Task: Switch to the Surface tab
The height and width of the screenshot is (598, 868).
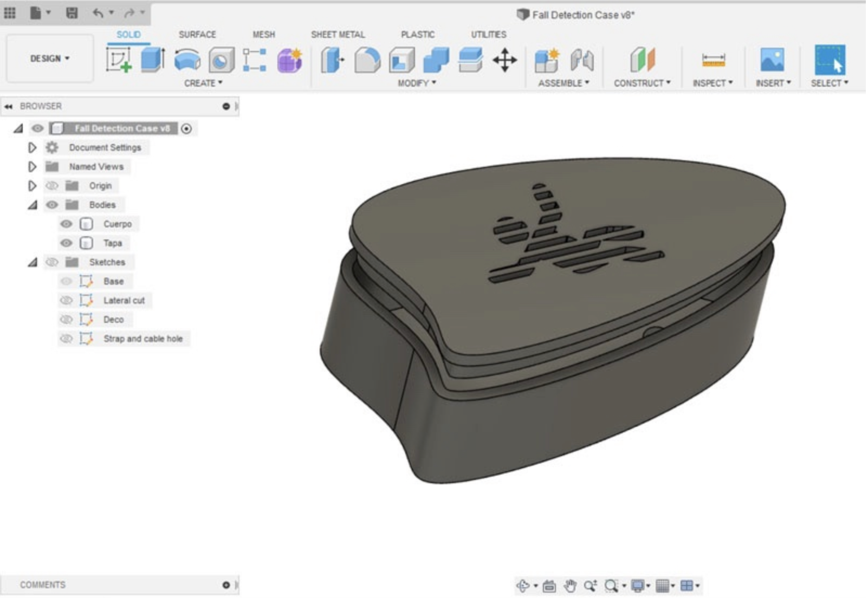Action: click(x=197, y=35)
